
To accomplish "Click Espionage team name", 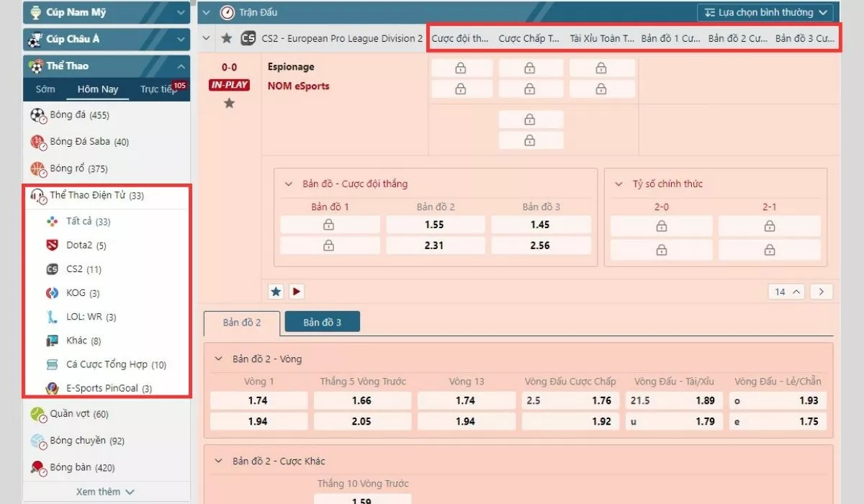I will click(x=291, y=67).
